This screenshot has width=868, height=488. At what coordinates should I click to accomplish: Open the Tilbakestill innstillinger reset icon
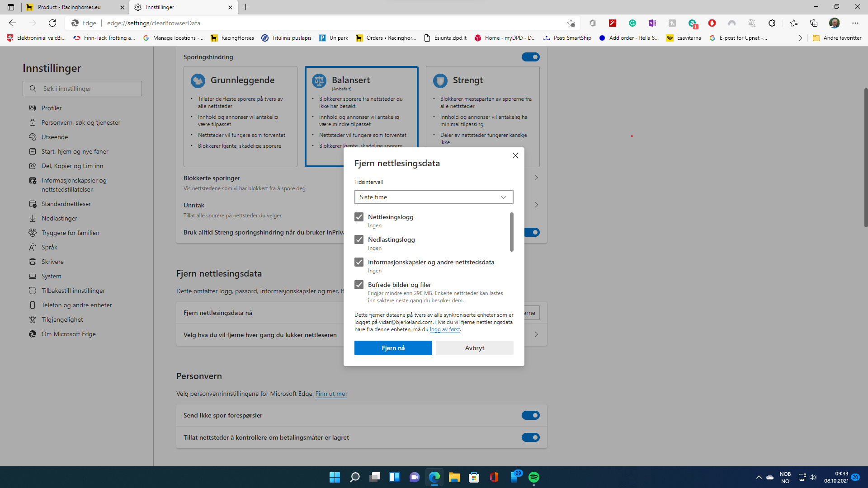(x=32, y=291)
